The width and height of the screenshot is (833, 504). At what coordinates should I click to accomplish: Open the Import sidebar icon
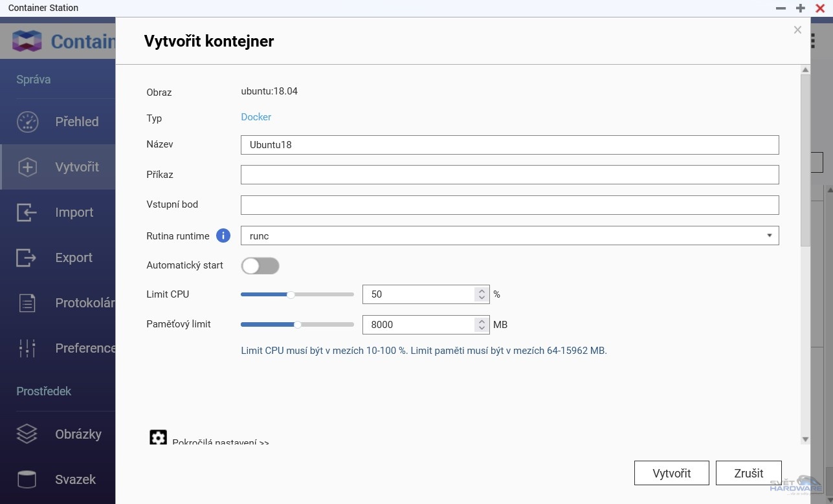pyautogui.click(x=27, y=212)
